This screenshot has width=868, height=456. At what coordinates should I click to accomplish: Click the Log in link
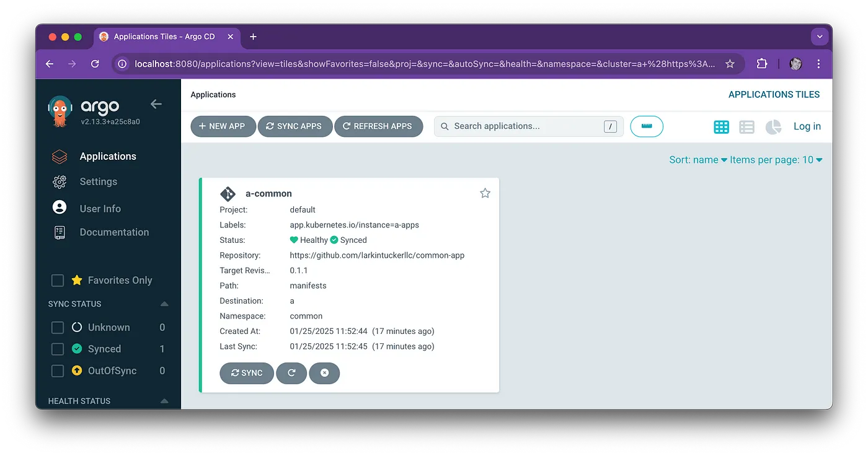pos(807,126)
